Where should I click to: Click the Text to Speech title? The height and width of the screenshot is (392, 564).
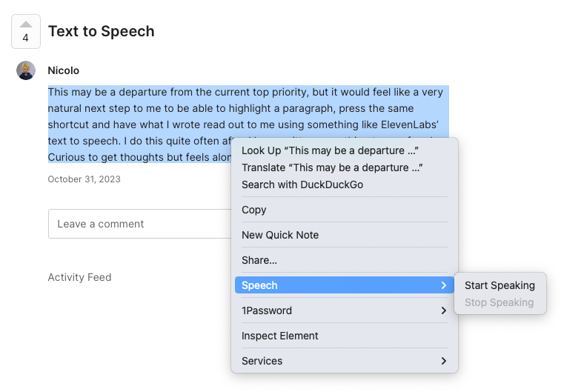click(101, 31)
